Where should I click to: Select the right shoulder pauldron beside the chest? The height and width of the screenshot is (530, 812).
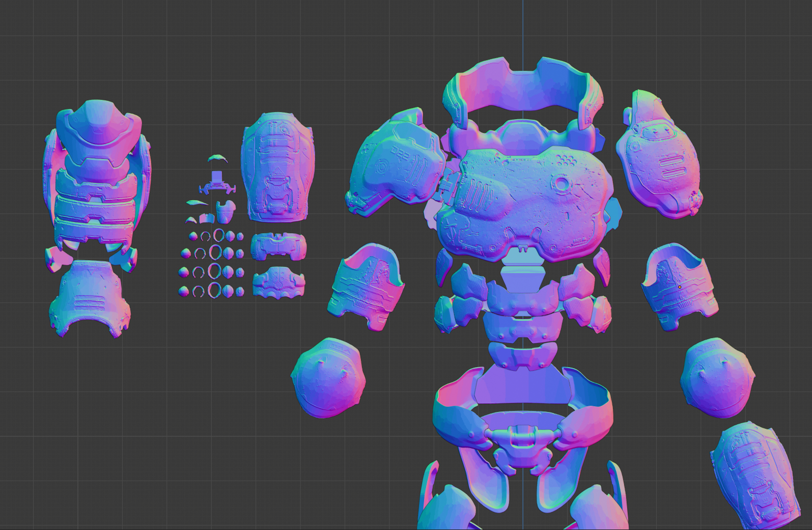coord(659,154)
